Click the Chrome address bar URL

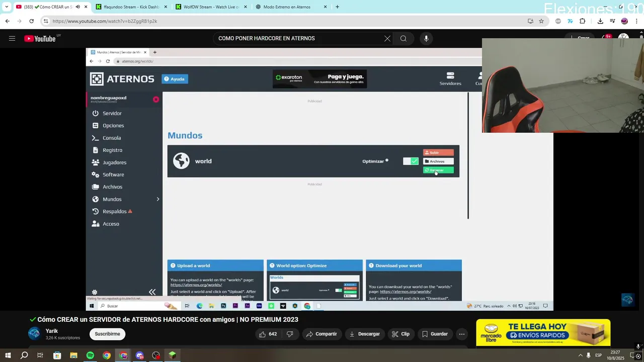click(105, 21)
